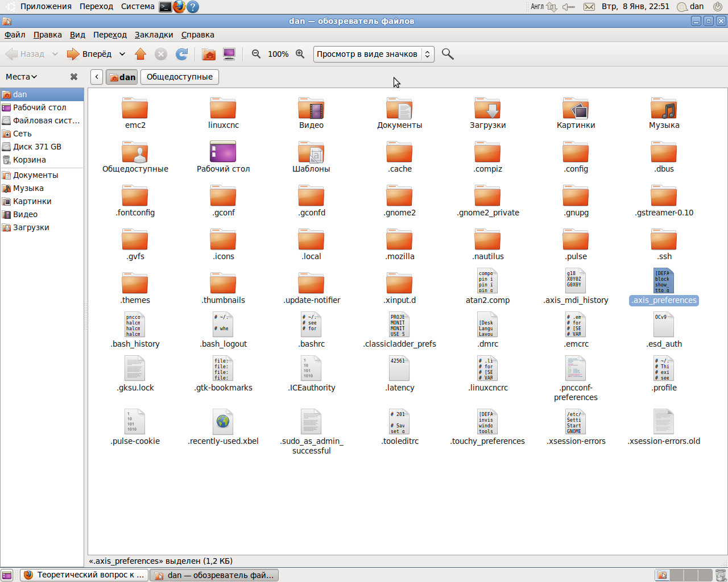Select the atan2.comp file
Viewport: 728px width, 582px height.
[487, 286]
